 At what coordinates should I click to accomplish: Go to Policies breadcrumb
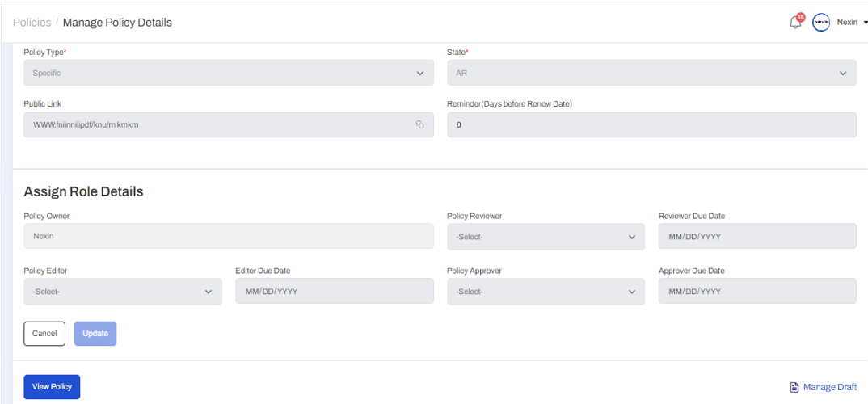32,23
